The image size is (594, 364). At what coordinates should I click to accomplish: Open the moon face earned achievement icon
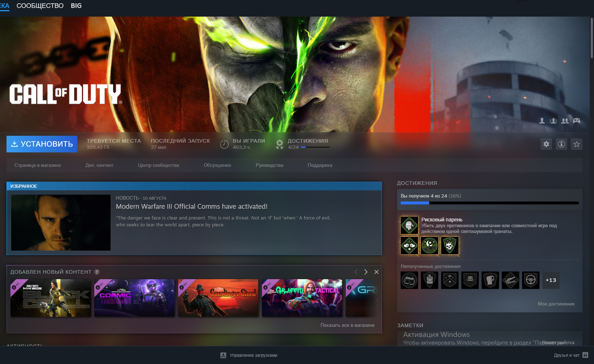430,246
